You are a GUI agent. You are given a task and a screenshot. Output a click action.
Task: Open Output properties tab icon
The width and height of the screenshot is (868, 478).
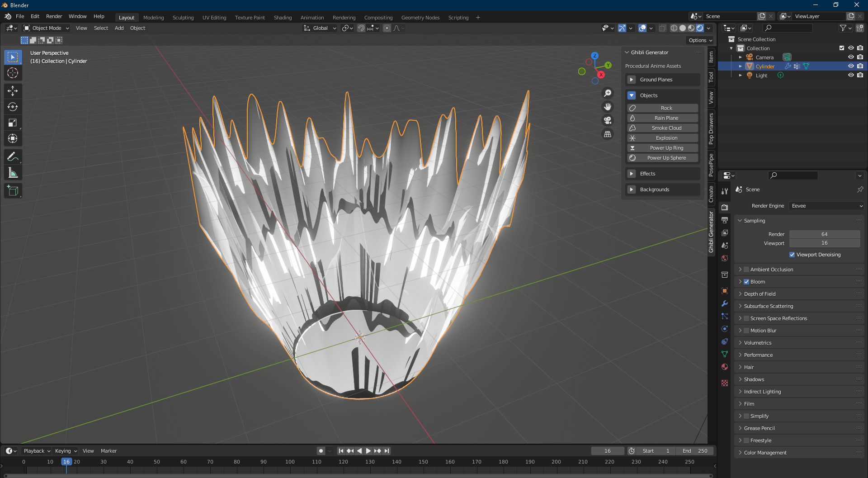point(725,220)
